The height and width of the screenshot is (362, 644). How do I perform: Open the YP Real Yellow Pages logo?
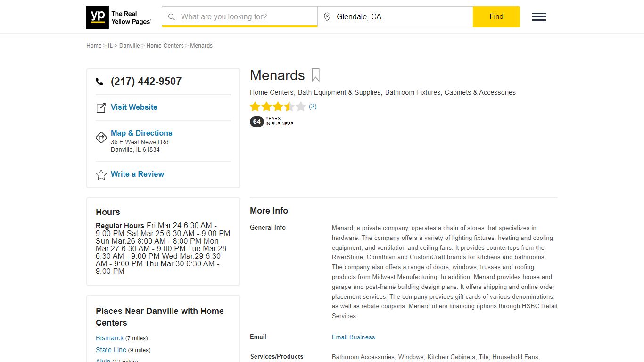(119, 17)
